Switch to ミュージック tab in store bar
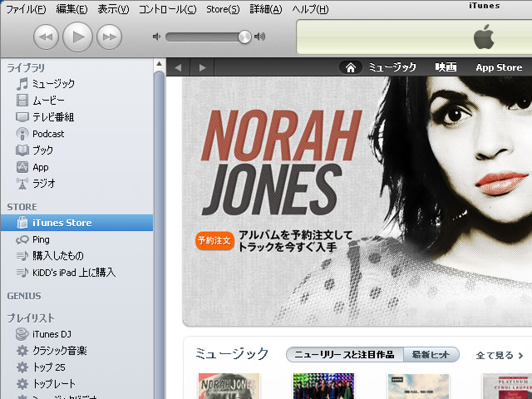 point(392,67)
